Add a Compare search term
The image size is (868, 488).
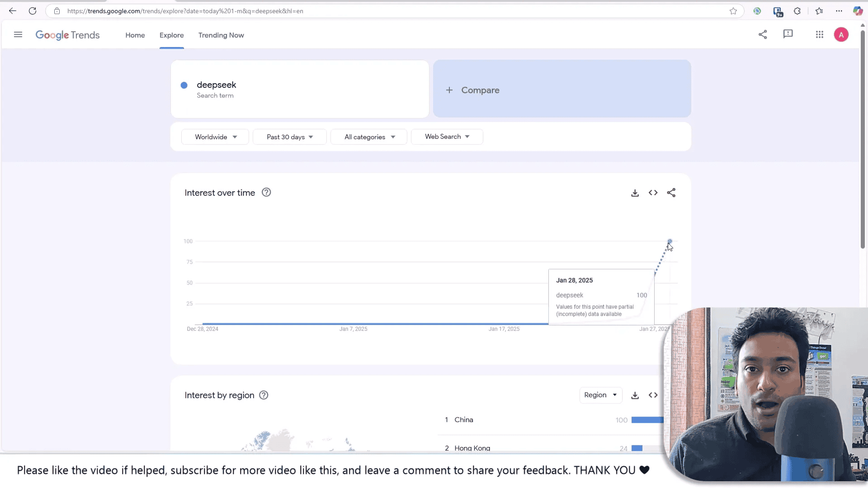562,89
